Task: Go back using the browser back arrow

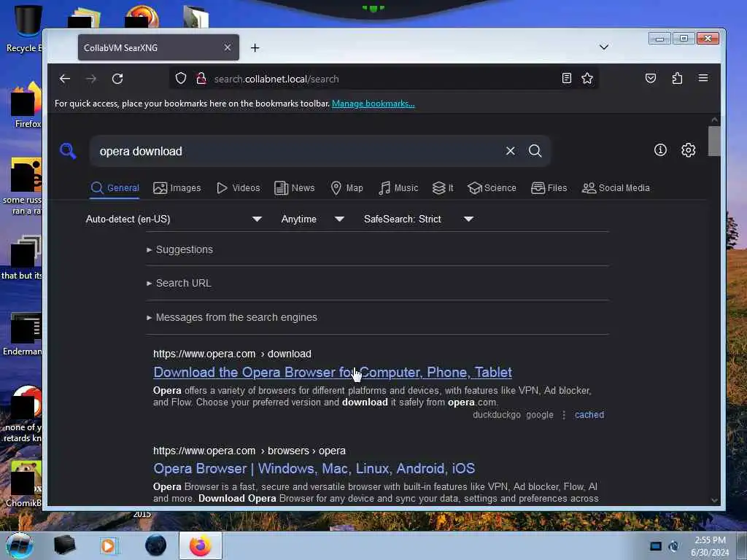Action: point(65,79)
